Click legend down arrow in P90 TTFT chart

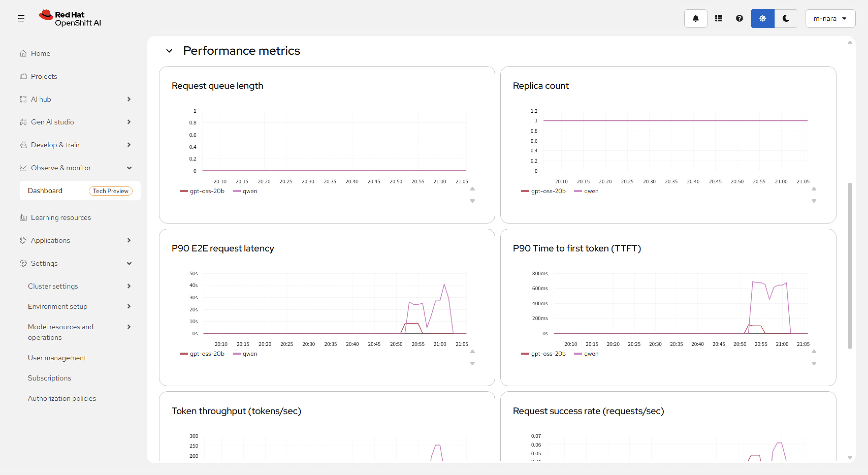point(814,363)
